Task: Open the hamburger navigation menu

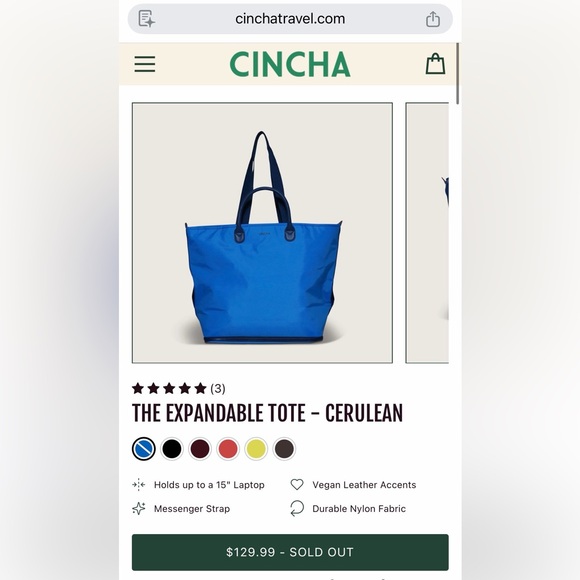Action: point(145,64)
